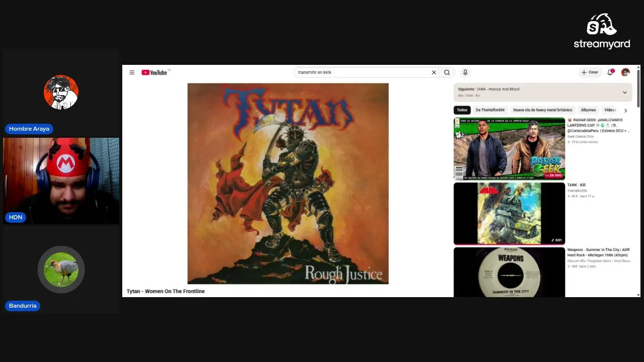Clear the search box text
The height and width of the screenshot is (362, 644).
pyautogui.click(x=434, y=72)
